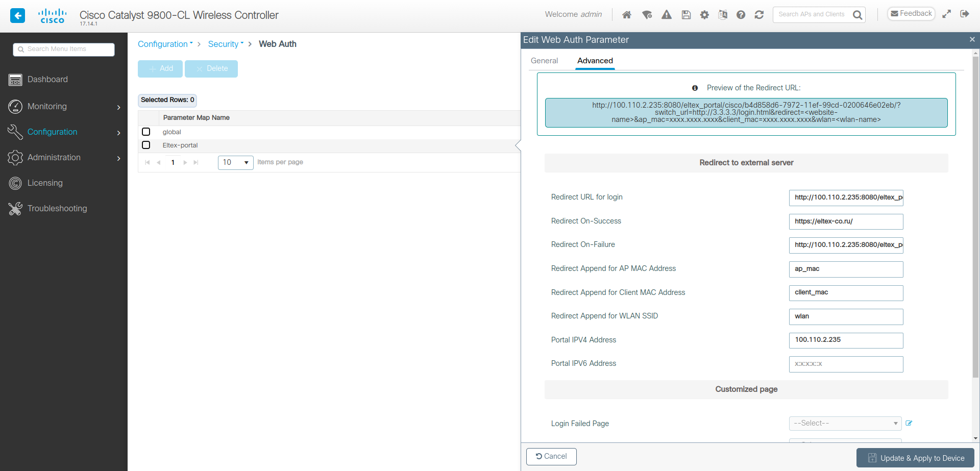Go to the next page arrow in pagination
Viewport: 980px width, 471px height.
[x=185, y=163]
